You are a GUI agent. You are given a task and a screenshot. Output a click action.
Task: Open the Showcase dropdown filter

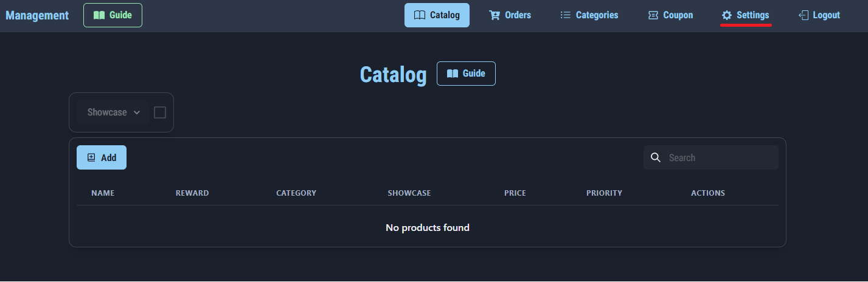click(113, 112)
